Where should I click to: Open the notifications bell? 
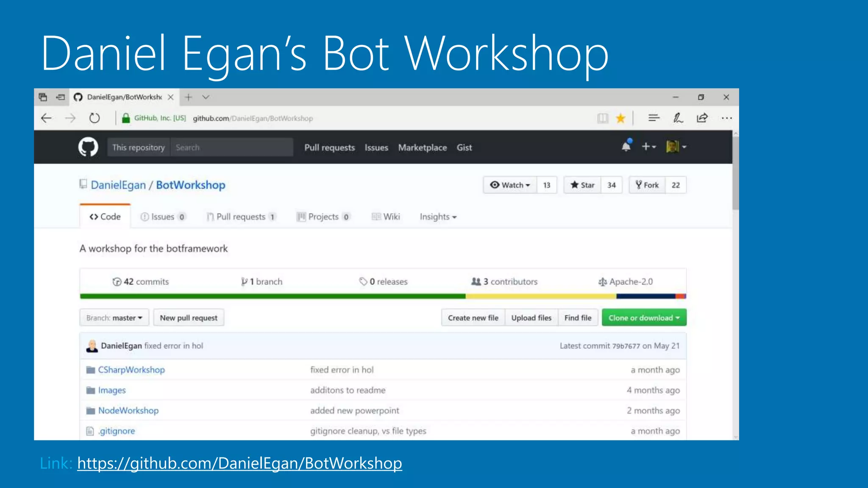[x=626, y=146]
